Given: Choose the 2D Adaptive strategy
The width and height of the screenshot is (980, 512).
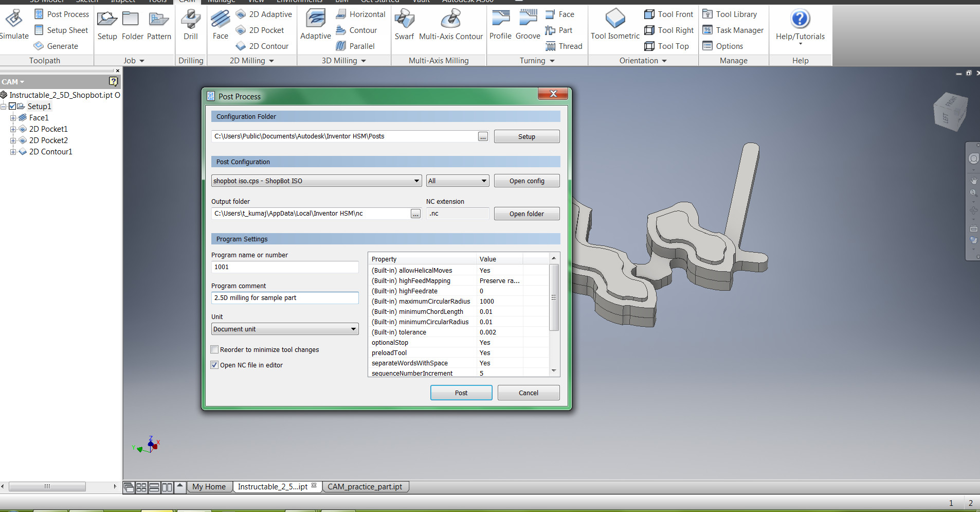Looking at the screenshot, I should 264,14.
